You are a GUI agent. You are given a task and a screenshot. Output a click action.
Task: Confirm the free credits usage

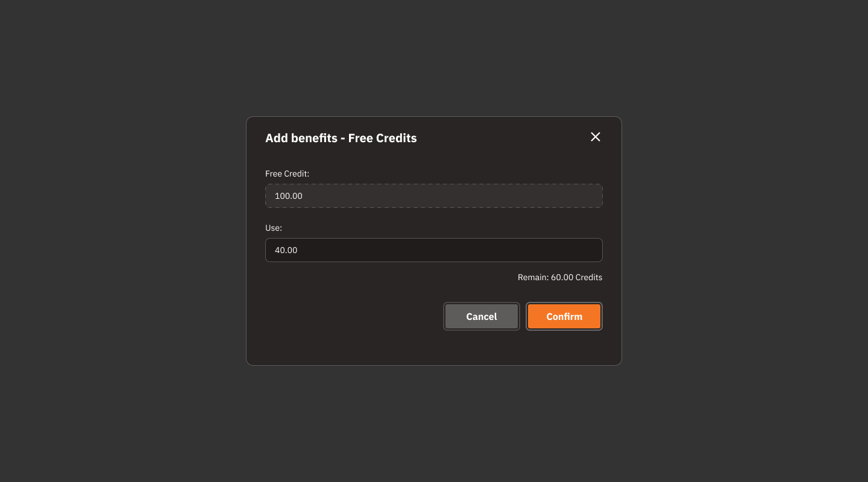click(564, 316)
